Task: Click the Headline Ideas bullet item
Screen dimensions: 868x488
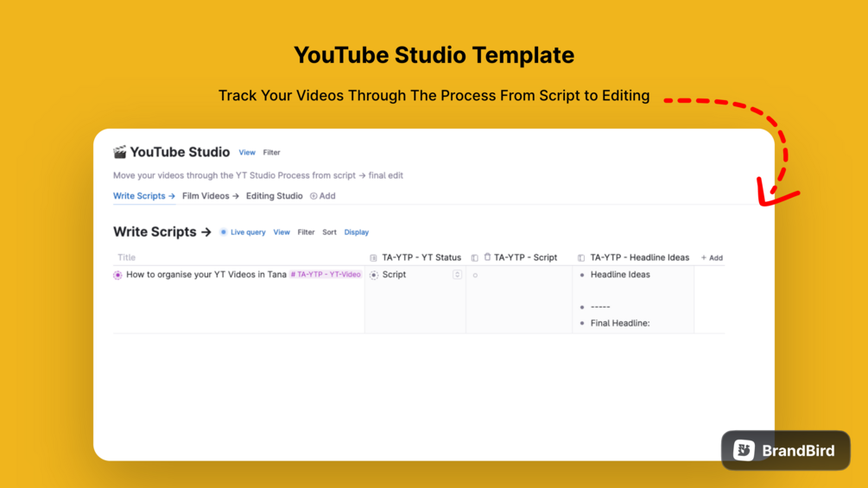Action: coord(620,275)
